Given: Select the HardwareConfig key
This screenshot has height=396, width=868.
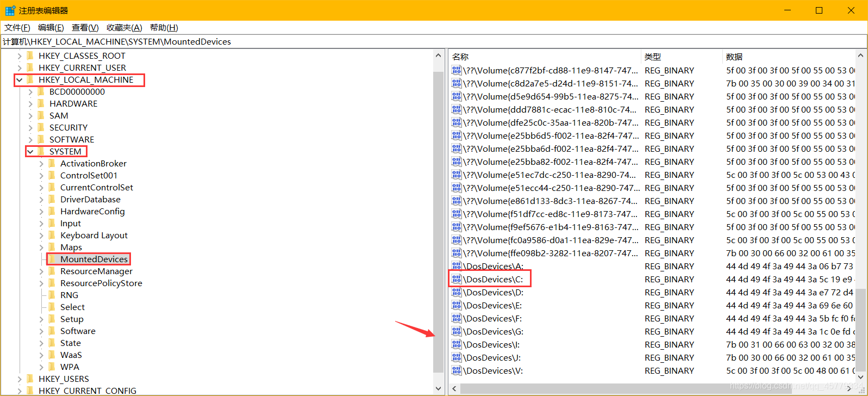Looking at the screenshot, I should point(92,211).
